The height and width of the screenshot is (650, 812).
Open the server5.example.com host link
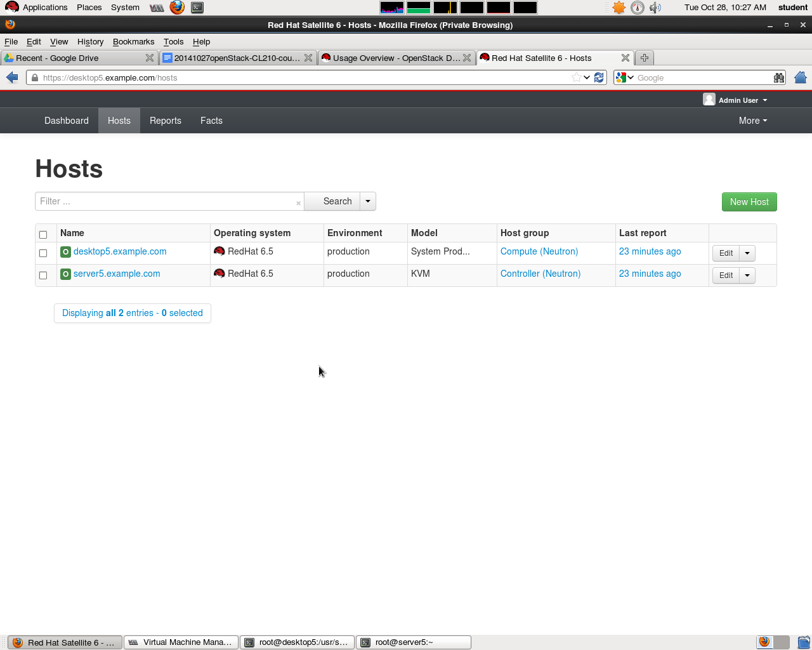click(117, 274)
